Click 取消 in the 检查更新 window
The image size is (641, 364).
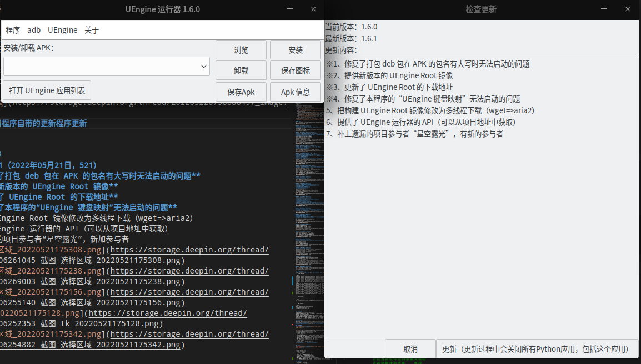pyautogui.click(x=410, y=349)
